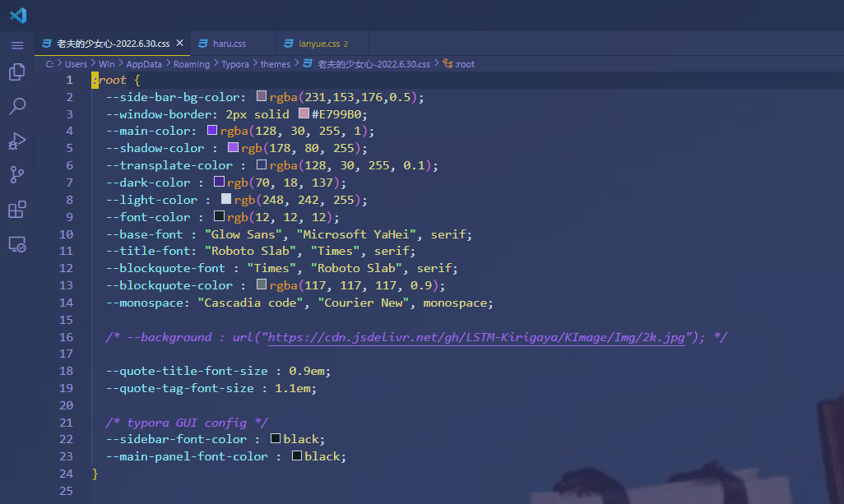Open the shadow-color swatch picker
The height and width of the screenshot is (504, 844).
233,147
